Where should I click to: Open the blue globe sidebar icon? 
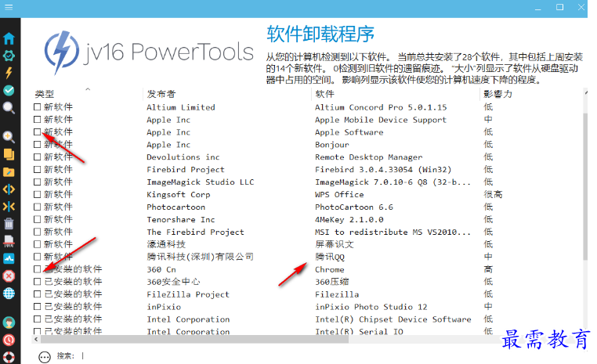pyautogui.click(x=9, y=294)
